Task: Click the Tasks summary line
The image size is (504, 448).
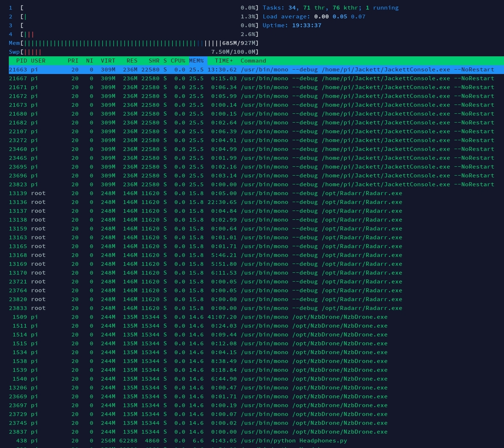Action: [331, 8]
